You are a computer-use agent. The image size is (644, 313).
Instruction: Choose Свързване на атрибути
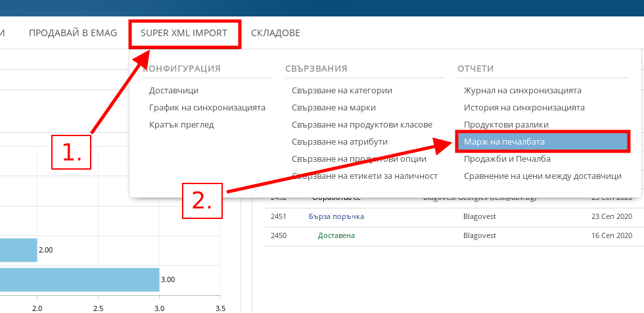coord(340,142)
